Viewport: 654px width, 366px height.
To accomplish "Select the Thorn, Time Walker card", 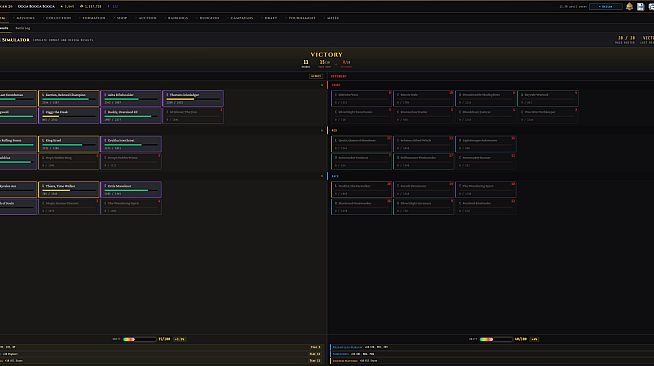I will tap(69, 189).
